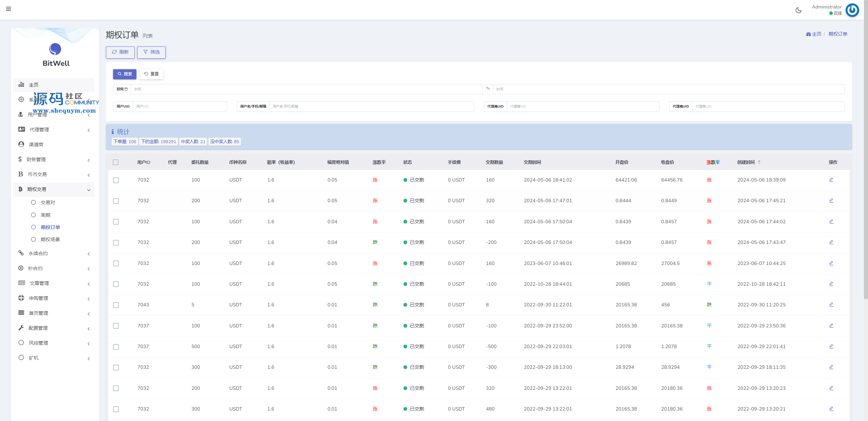Tick checkbox for user 7043 order
The height and width of the screenshot is (421, 868).
[116, 305]
